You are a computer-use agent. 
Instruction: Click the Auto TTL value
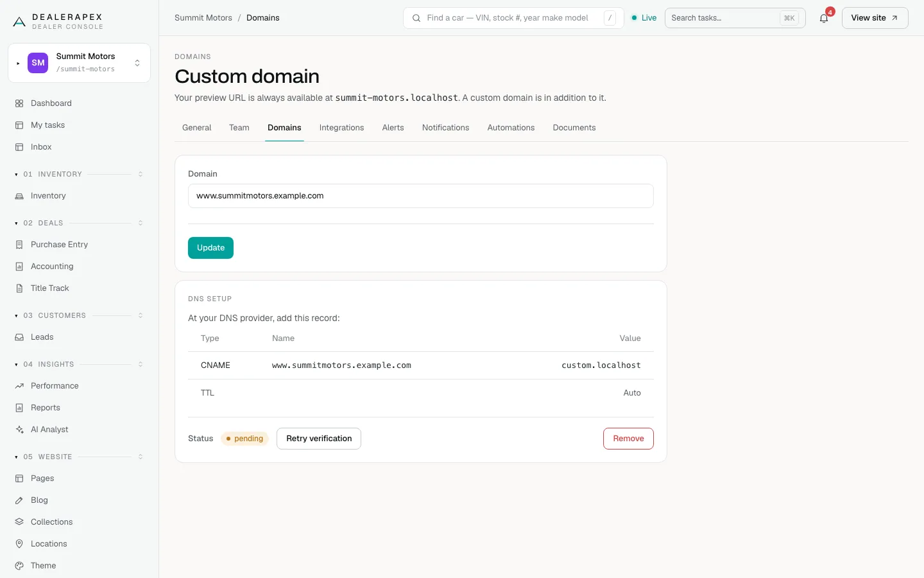pyautogui.click(x=632, y=393)
